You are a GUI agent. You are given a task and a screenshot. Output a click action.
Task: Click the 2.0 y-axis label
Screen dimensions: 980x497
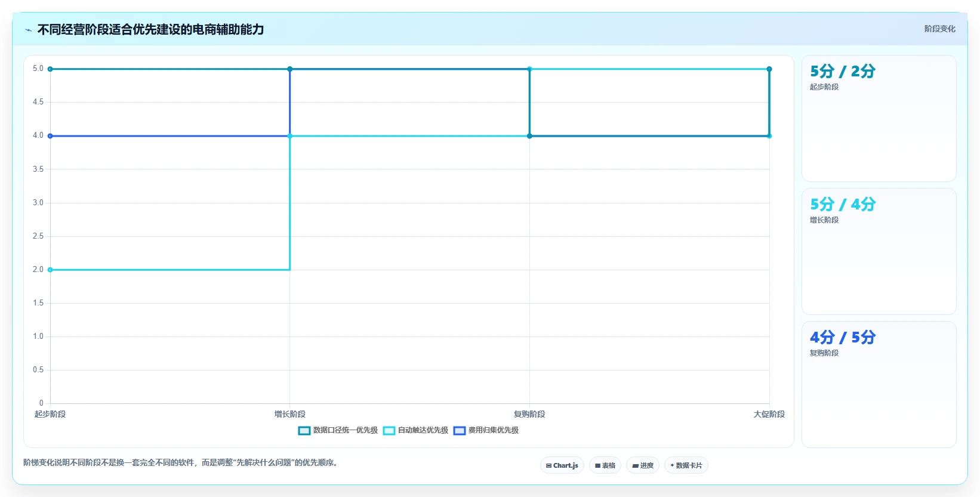tap(38, 270)
